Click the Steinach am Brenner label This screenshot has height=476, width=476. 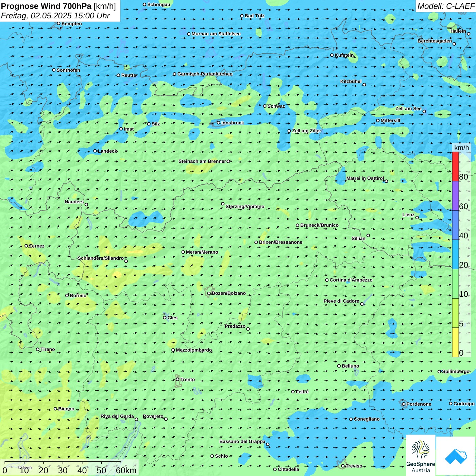(x=202, y=161)
